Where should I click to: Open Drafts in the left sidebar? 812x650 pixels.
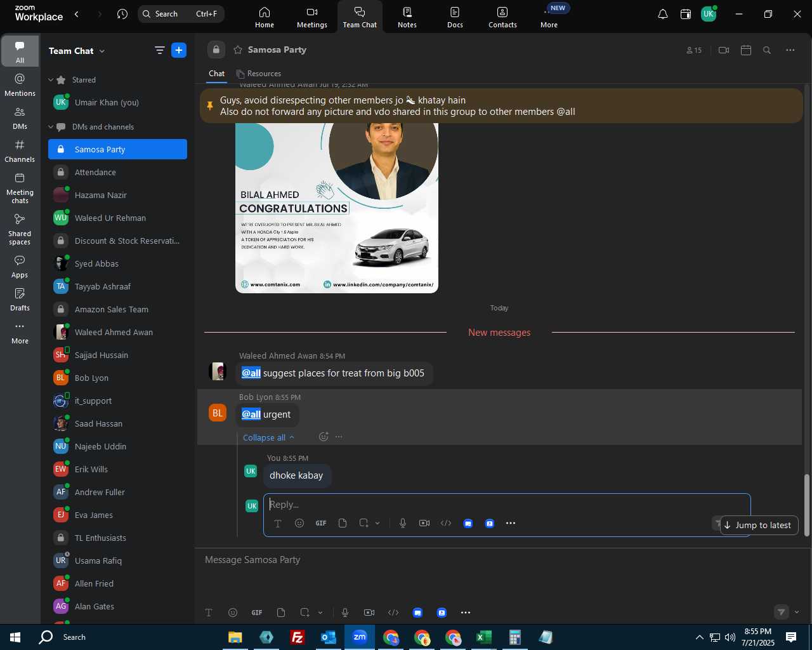(20, 299)
